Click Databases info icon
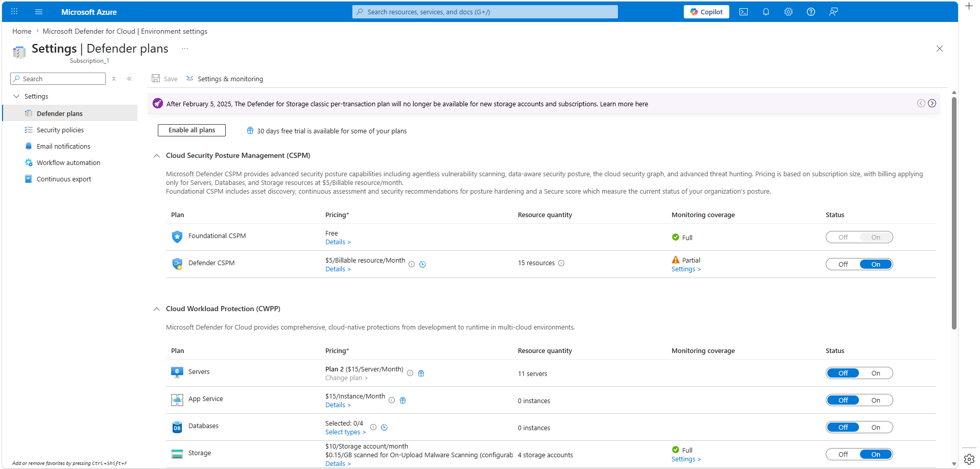This screenshot has height=469, width=980. pyautogui.click(x=373, y=427)
